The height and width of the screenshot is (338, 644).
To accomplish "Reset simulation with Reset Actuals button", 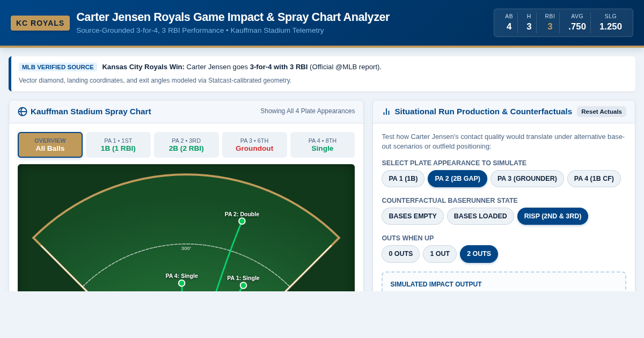I will coord(602,112).
